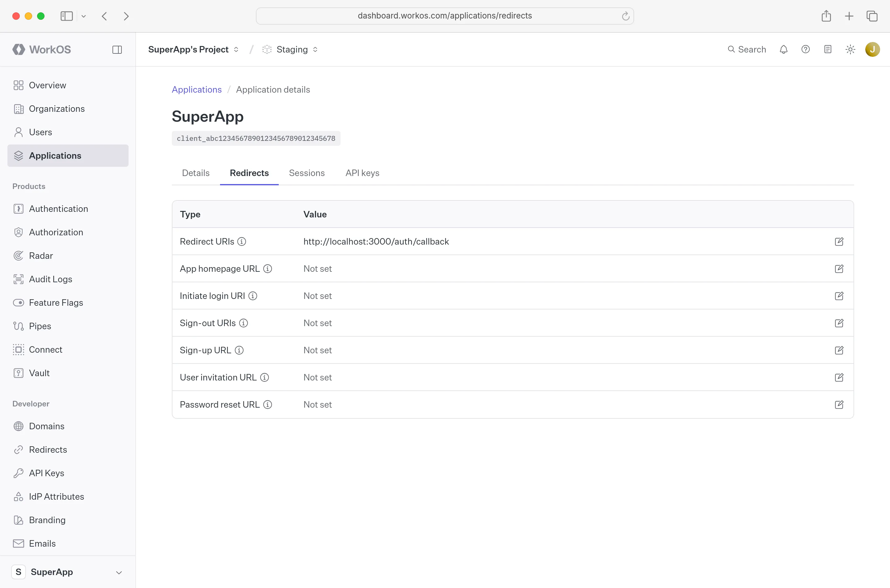Show info for Password reset URL
This screenshot has height=588, width=890.
268,405
